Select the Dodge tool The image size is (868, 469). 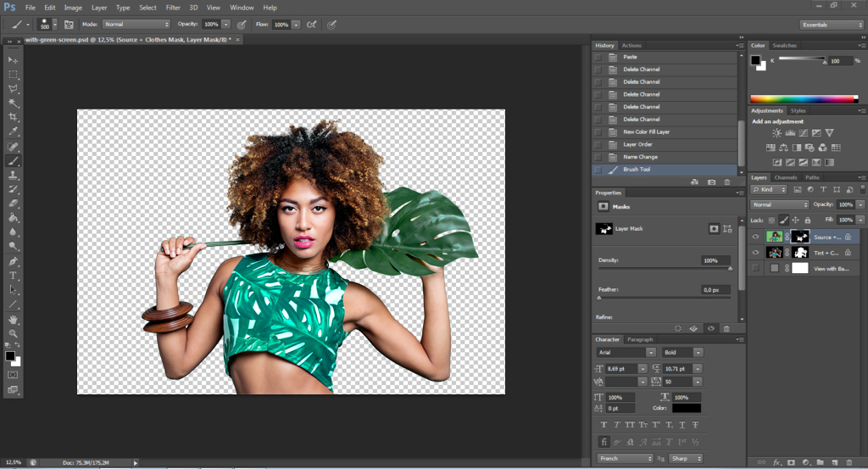[13, 246]
